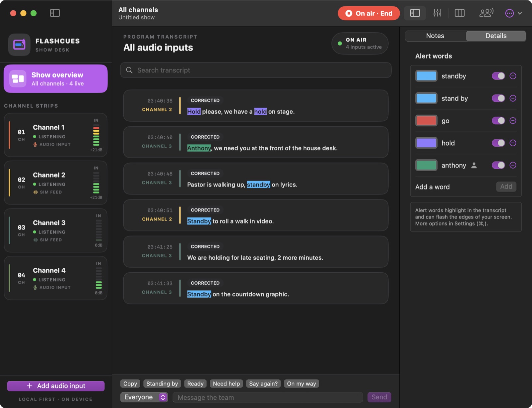Select the Details tab
Viewport: 532px width, 408px height.
point(496,36)
